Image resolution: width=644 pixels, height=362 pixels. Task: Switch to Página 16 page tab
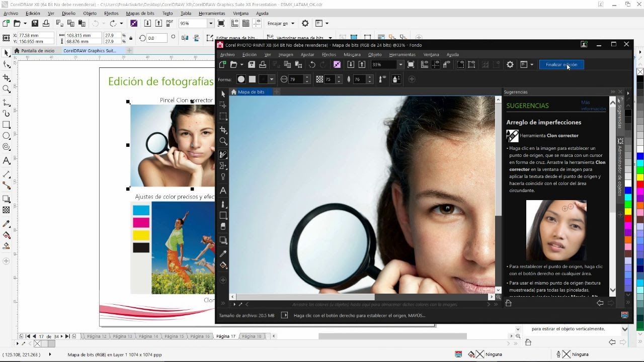pos(200,336)
